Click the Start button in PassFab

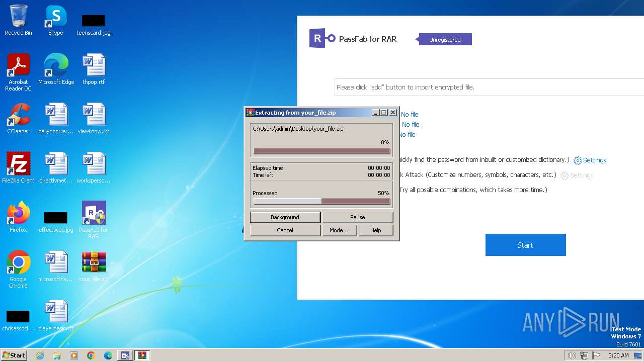point(525,245)
